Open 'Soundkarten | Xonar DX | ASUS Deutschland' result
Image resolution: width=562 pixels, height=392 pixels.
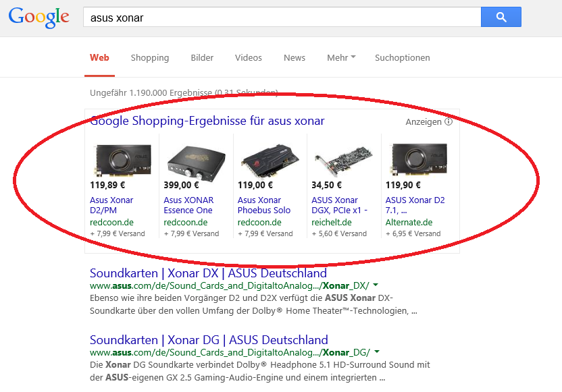point(208,273)
